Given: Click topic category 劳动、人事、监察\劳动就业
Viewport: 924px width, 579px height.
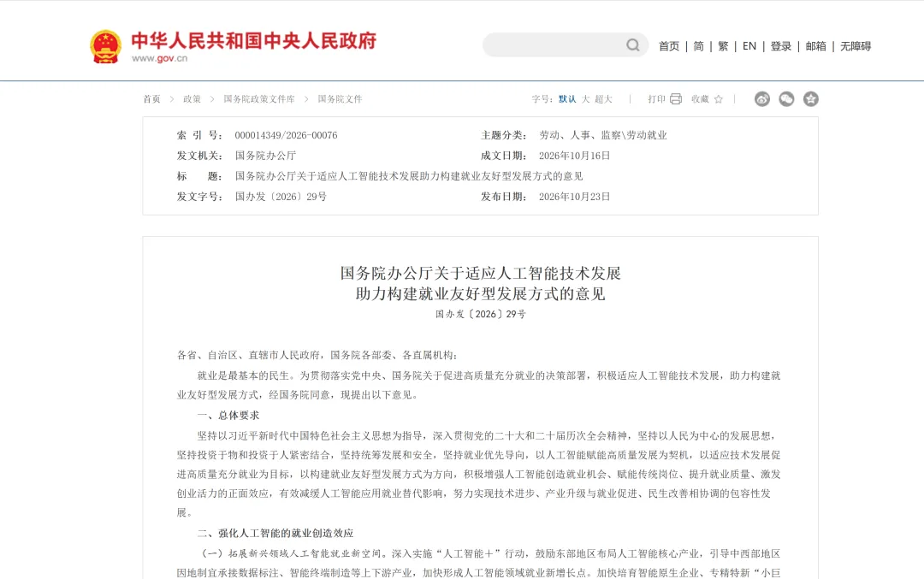Looking at the screenshot, I should (x=603, y=135).
